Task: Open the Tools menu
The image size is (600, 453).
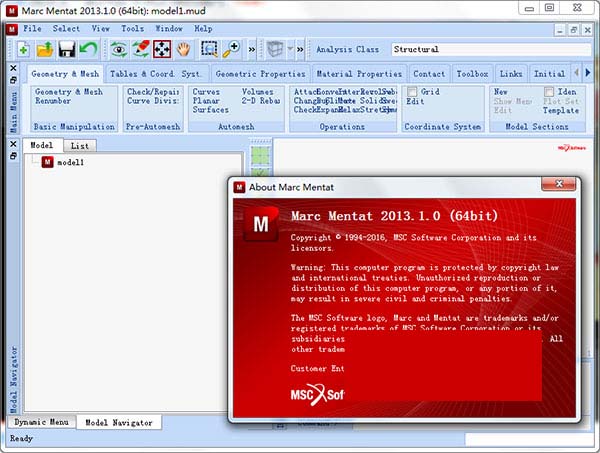Action: pos(132,29)
